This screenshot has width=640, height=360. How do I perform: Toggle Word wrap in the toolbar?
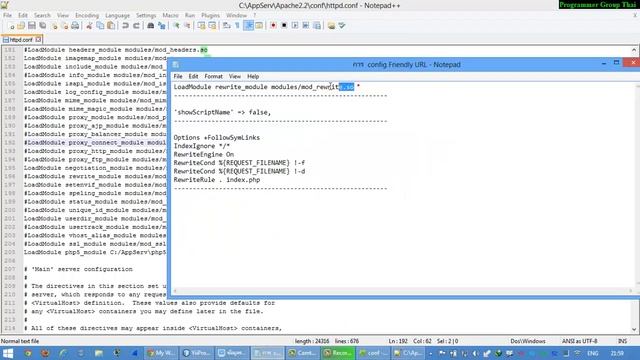pos(227,26)
